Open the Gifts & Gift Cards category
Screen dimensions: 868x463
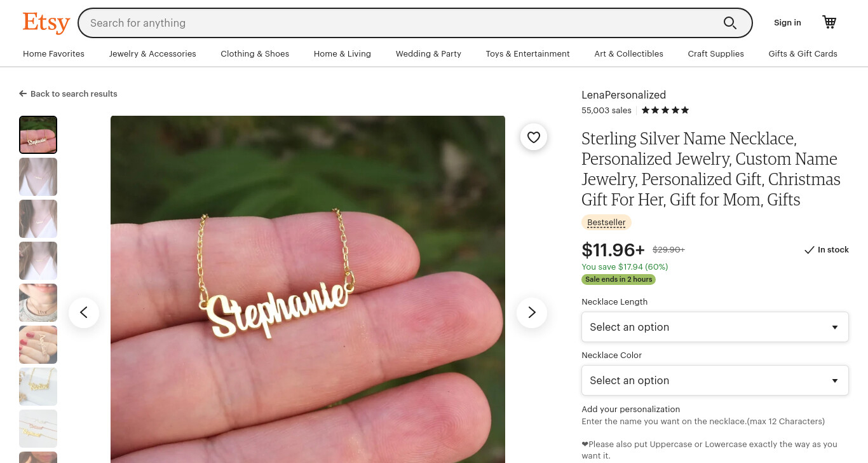click(x=803, y=53)
